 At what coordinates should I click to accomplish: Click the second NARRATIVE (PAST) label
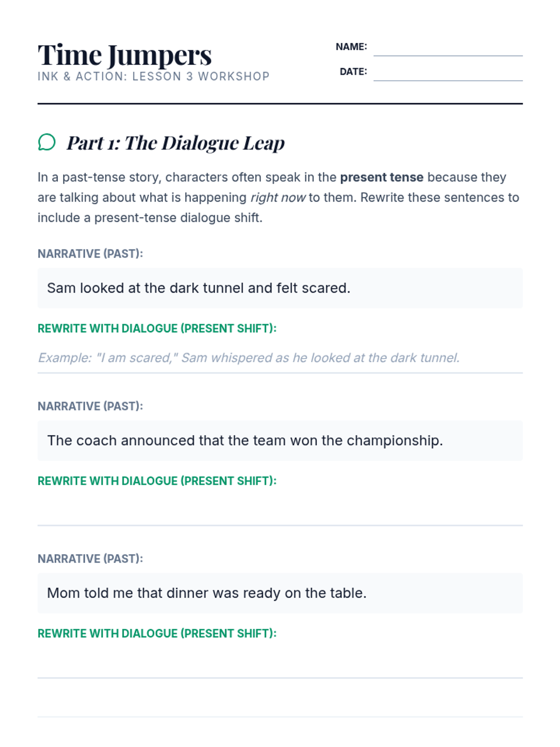click(x=91, y=406)
